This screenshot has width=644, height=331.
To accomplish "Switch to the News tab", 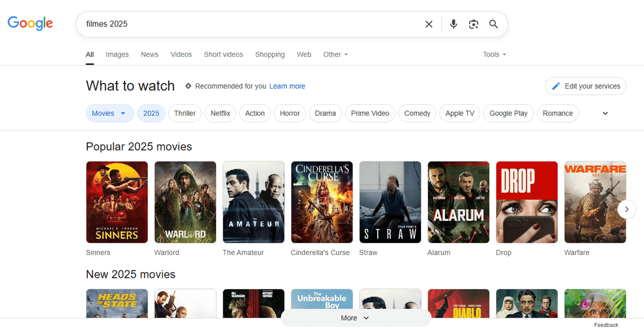I will [149, 54].
